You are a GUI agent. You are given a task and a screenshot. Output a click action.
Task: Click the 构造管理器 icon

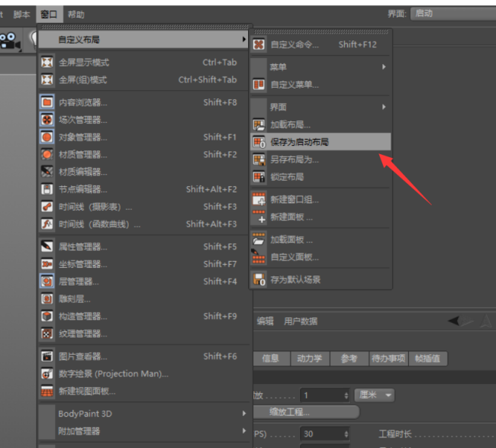pyautogui.click(x=47, y=316)
